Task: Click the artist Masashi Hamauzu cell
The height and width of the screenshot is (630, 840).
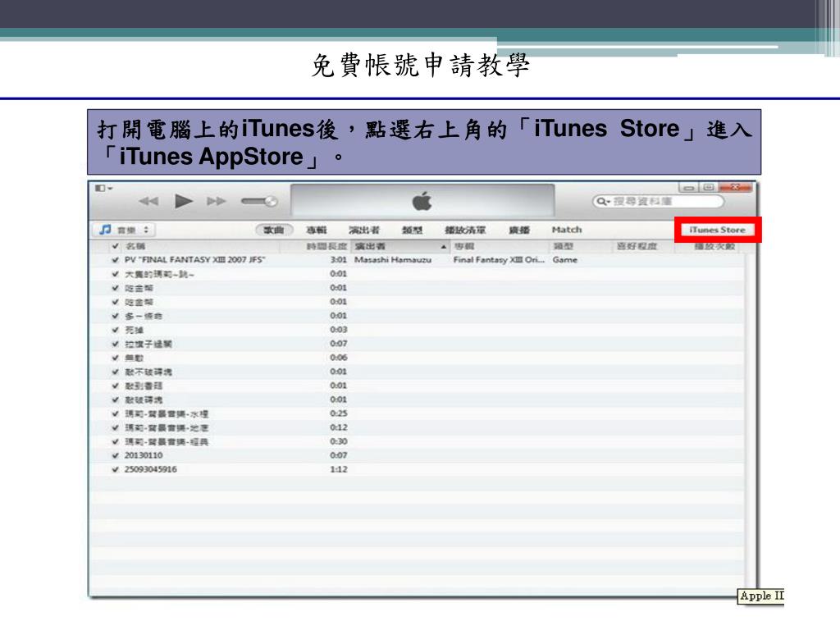Action: [x=393, y=260]
